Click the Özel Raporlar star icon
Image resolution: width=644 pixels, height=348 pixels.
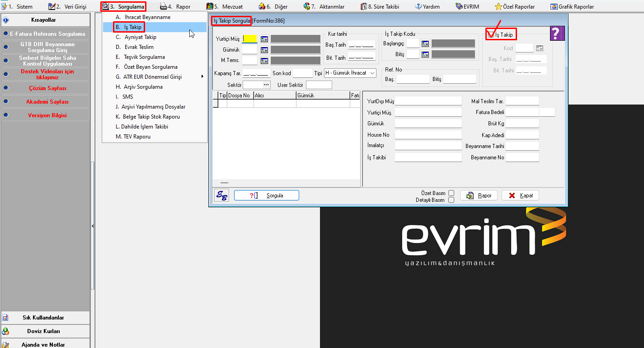[x=498, y=7]
